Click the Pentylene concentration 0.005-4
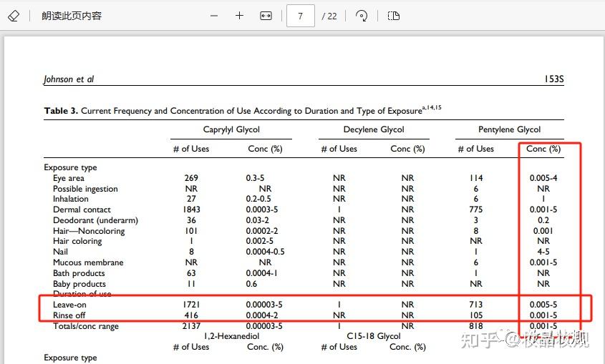Viewport: 605px width, 364px height. [x=543, y=178]
